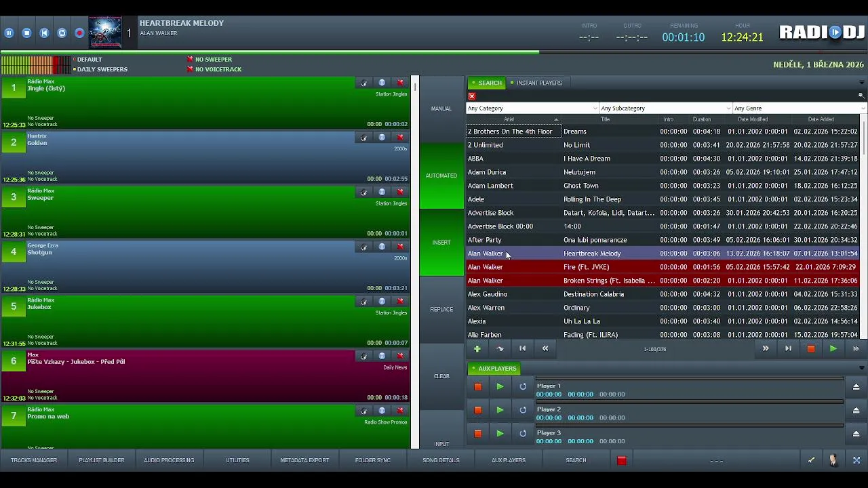The image size is (868, 488).
Task: Clear the playlist with CLEAR button
Action: point(441,376)
